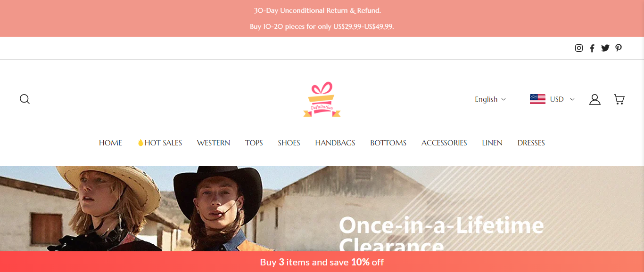Click the Once-in-a-Lifetime Clearance hero image
The width and height of the screenshot is (644, 272).
(x=322, y=208)
